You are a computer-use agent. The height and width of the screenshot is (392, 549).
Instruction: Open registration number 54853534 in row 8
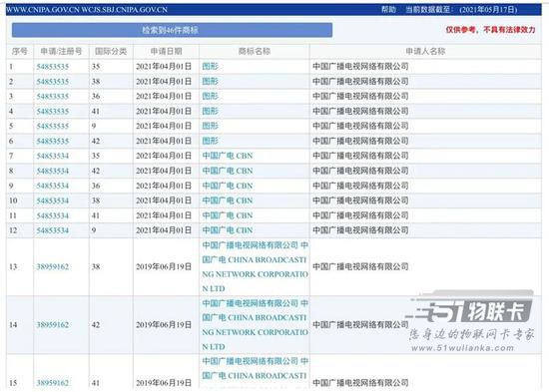pos(53,171)
